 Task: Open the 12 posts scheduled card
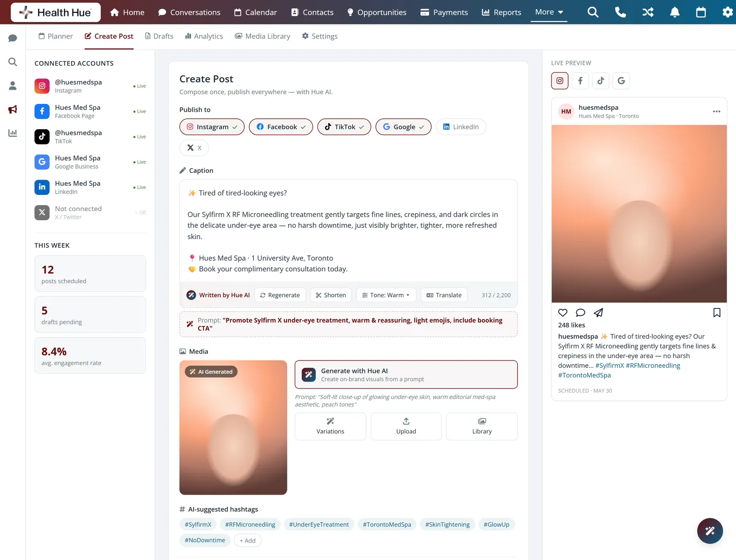[x=90, y=274]
